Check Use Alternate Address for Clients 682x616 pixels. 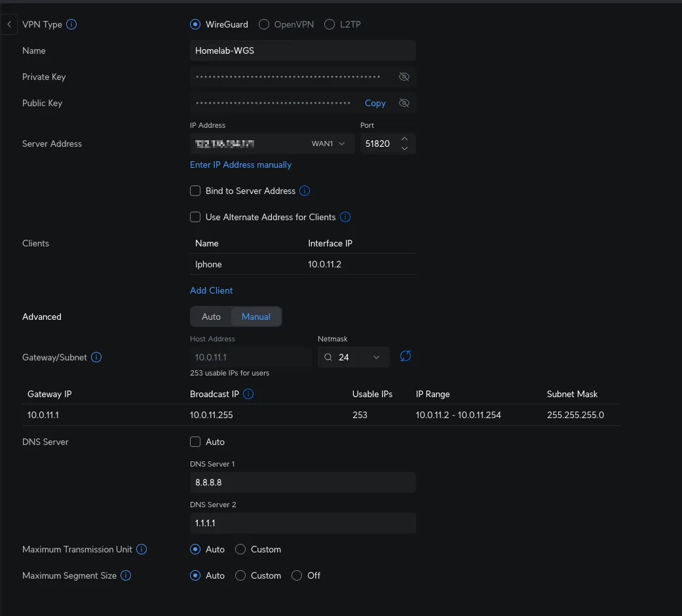(195, 217)
